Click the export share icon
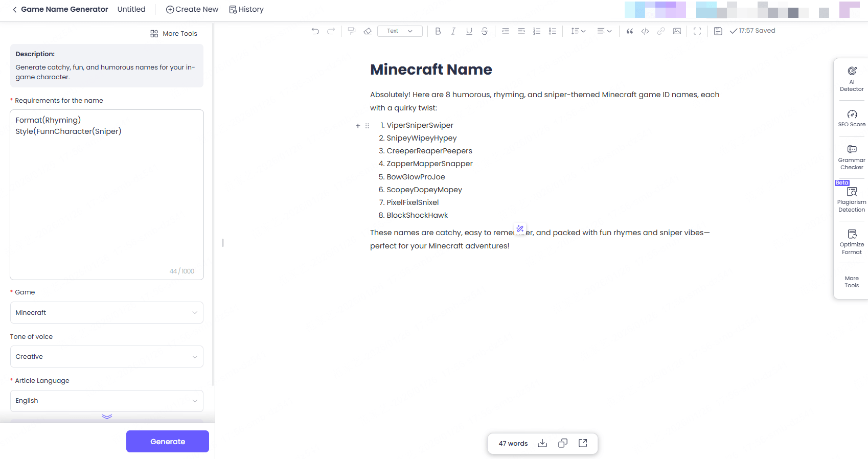868x459 pixels. click(583, 443)
